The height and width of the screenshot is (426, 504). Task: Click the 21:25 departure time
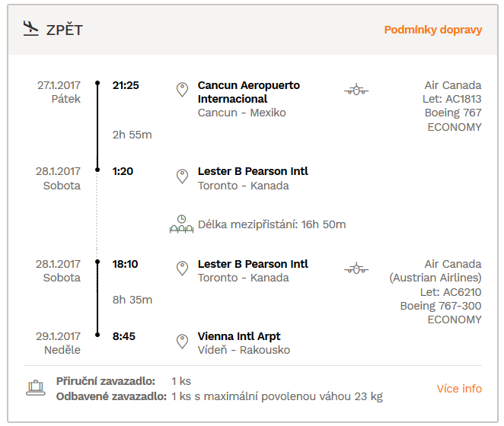(x=126, y=85)
